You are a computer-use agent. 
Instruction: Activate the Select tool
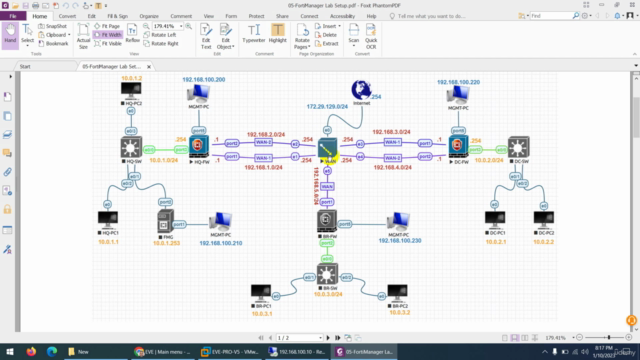point(27,34)
